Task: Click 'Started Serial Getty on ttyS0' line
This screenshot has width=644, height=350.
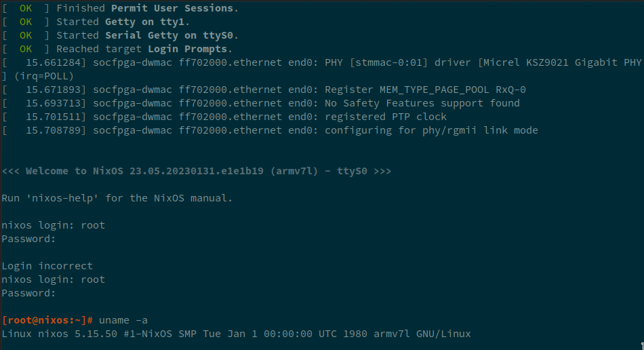Action: pyautogui.click(x=147, y=35)
